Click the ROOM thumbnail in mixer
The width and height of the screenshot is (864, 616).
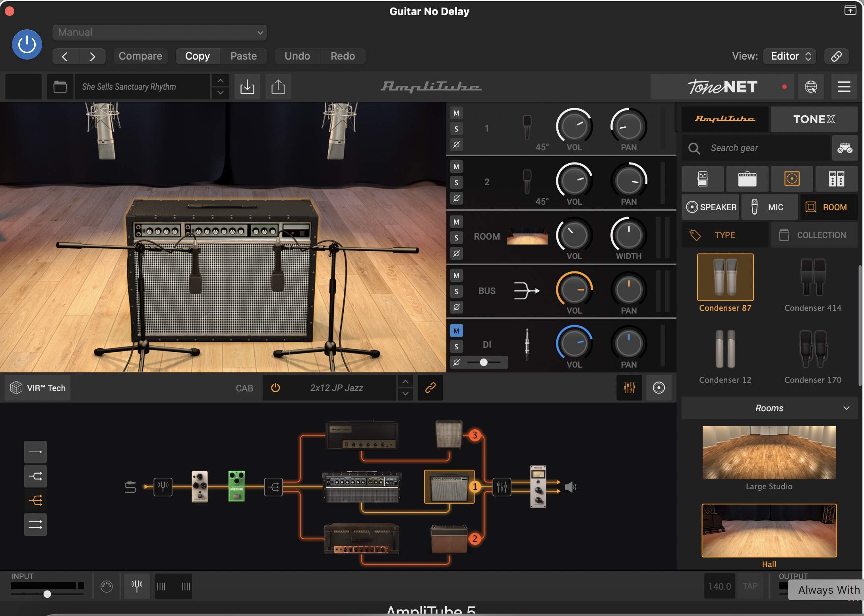pyautogui.click(x=527, y=236)
